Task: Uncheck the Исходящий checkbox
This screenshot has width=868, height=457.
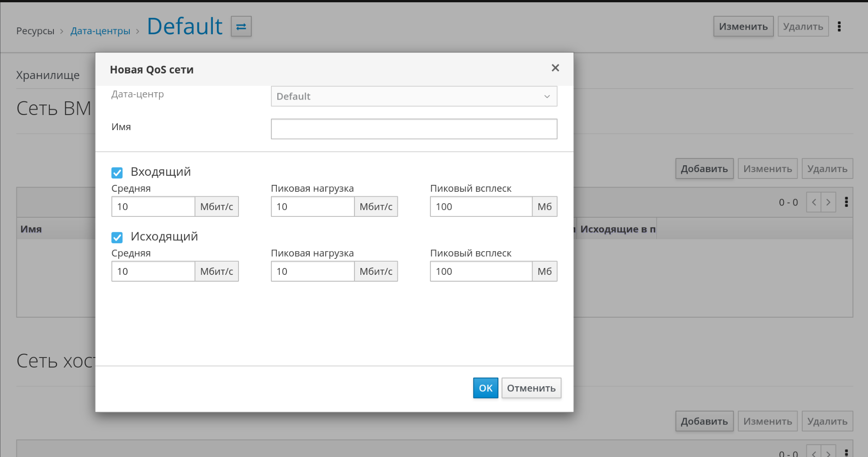Action: [x=117, y=237]
